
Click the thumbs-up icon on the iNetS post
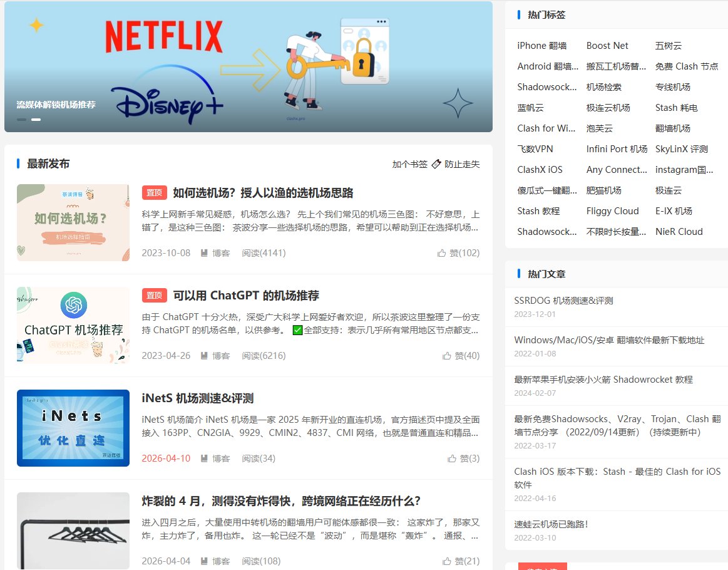coord(452,459)
